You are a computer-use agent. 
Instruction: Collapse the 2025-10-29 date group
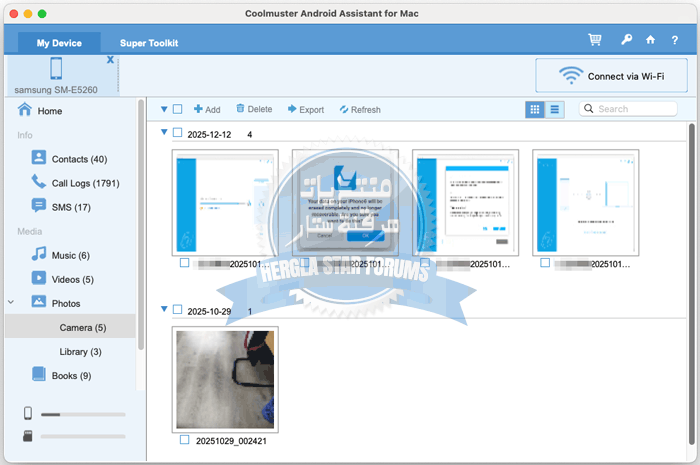point(164,310)
